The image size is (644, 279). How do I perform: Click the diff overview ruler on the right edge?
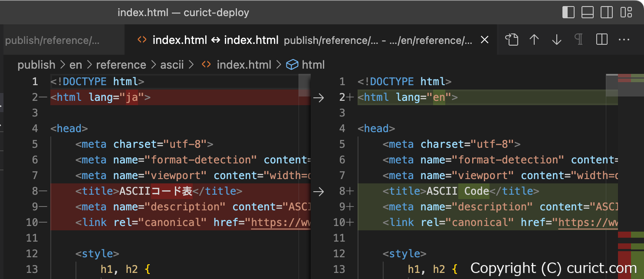631,176
